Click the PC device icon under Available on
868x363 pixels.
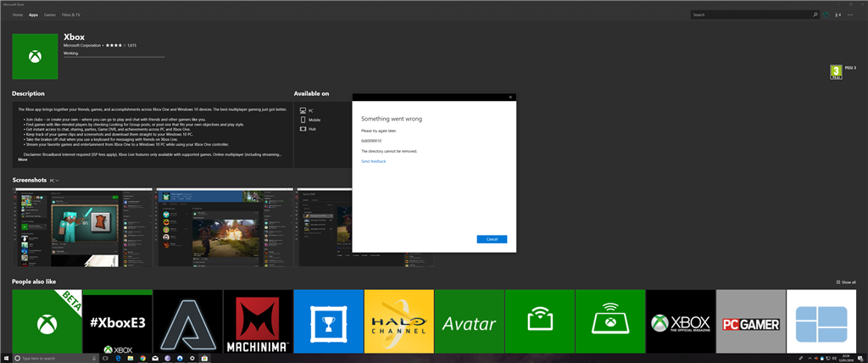pyautogui.click(x=303, y=111)
